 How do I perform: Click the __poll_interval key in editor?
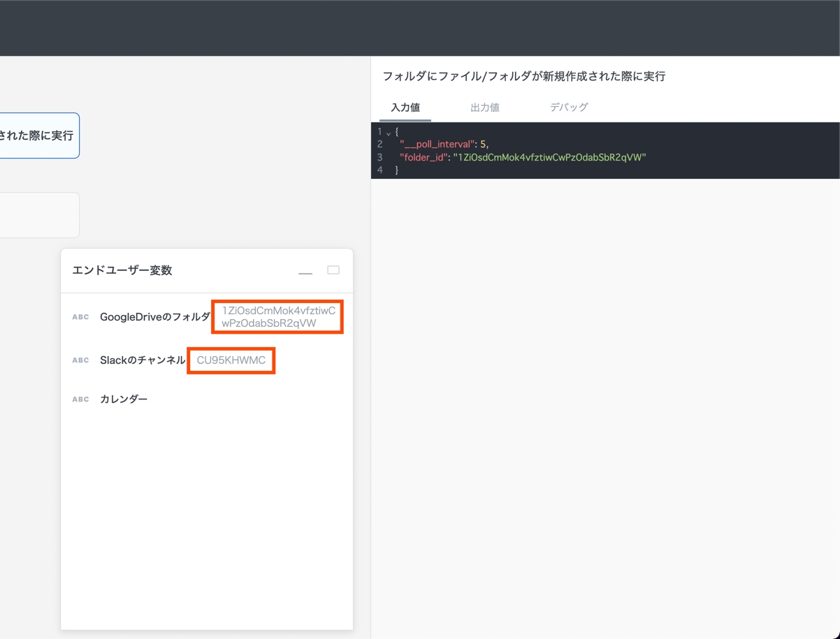pos(437,145)
